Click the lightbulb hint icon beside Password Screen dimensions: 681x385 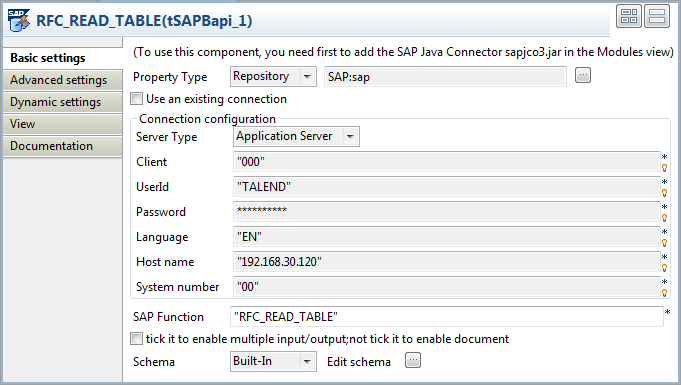664,218
